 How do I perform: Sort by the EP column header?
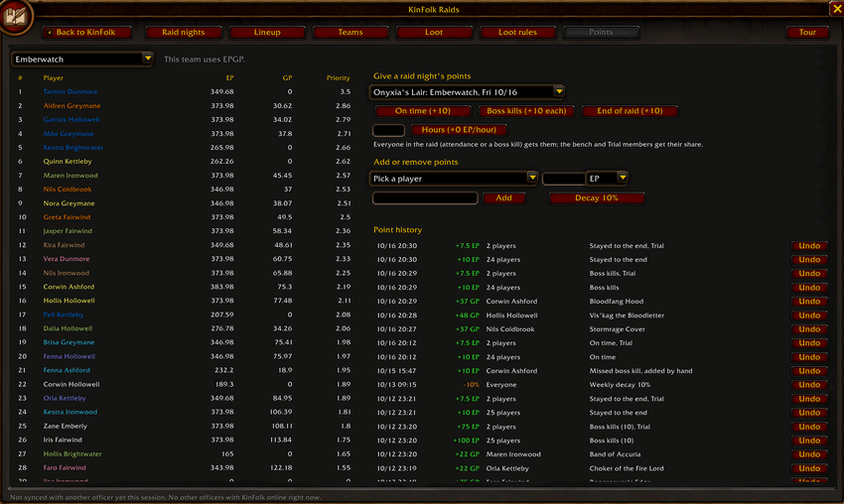(229, 78)
